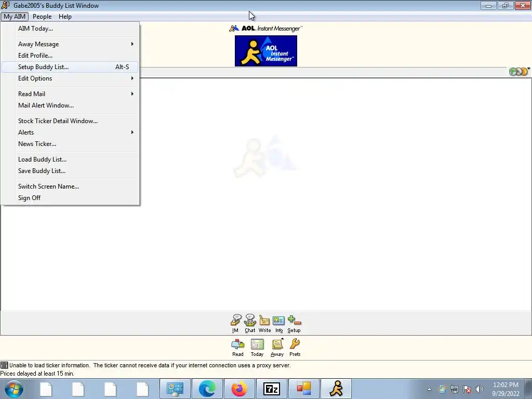This screenshot has width=532, height=399.
Task: Click the 'Unable to load ticker information' message
Action: point(150,365)
